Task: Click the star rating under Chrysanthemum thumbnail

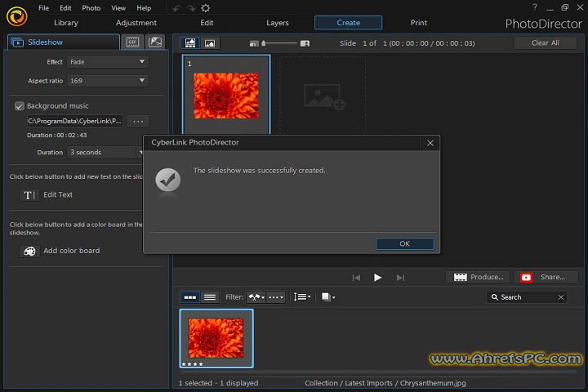Action: [192, 364]
